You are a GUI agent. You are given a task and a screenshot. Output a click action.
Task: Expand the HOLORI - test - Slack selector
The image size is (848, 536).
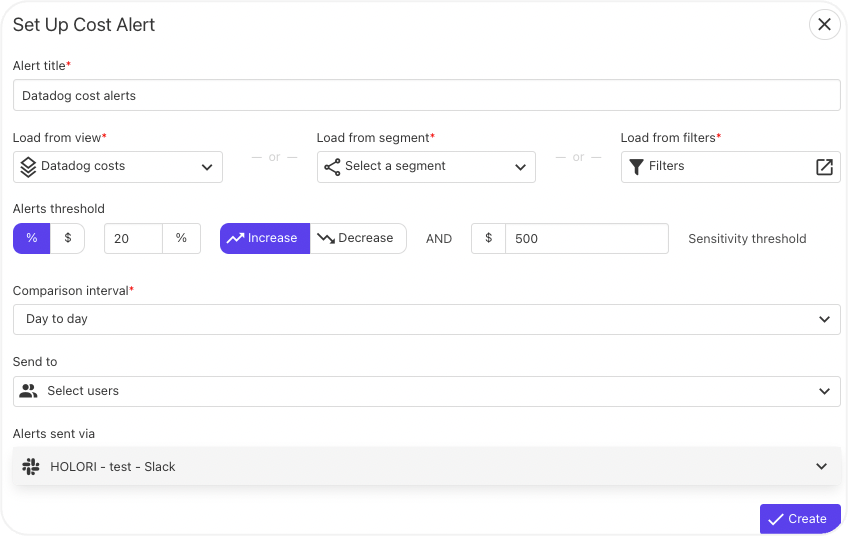(x=427, y=466)
